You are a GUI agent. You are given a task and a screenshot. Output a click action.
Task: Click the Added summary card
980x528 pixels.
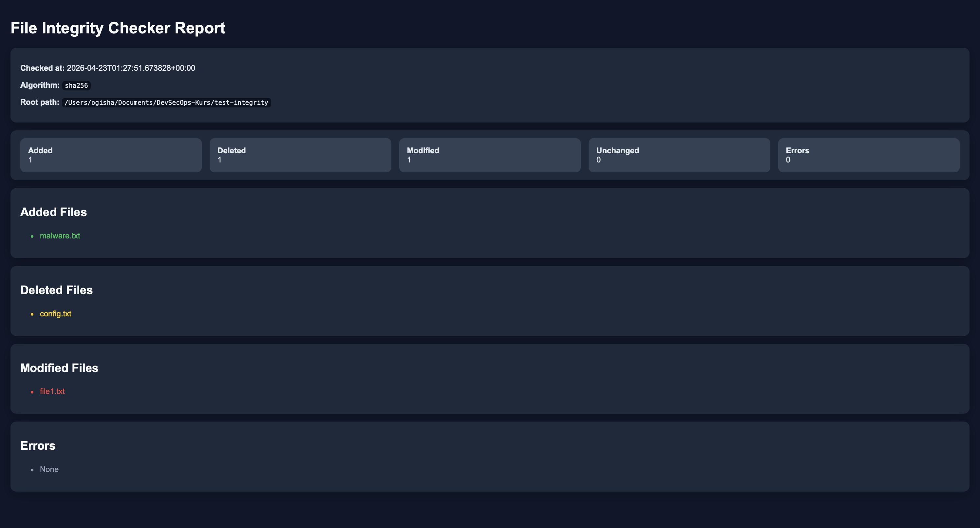click(x=111, y=155)
